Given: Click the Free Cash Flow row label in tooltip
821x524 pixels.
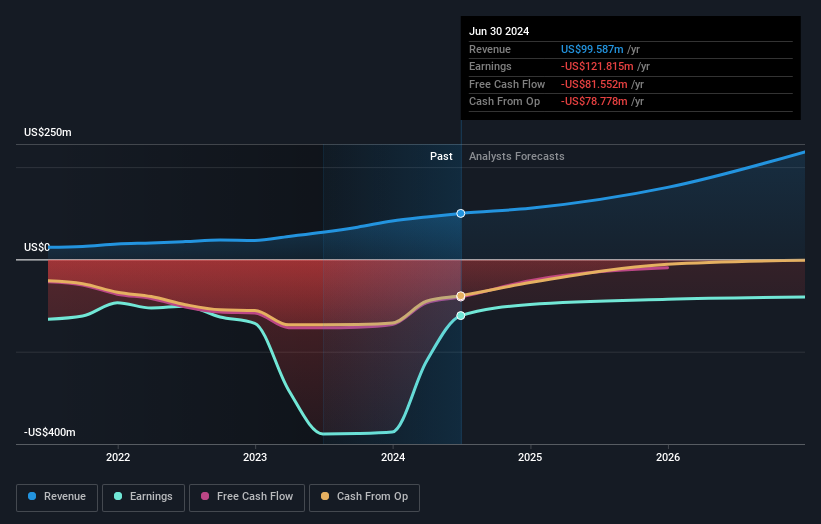Looking at the screenshot, I should point(507,84).
